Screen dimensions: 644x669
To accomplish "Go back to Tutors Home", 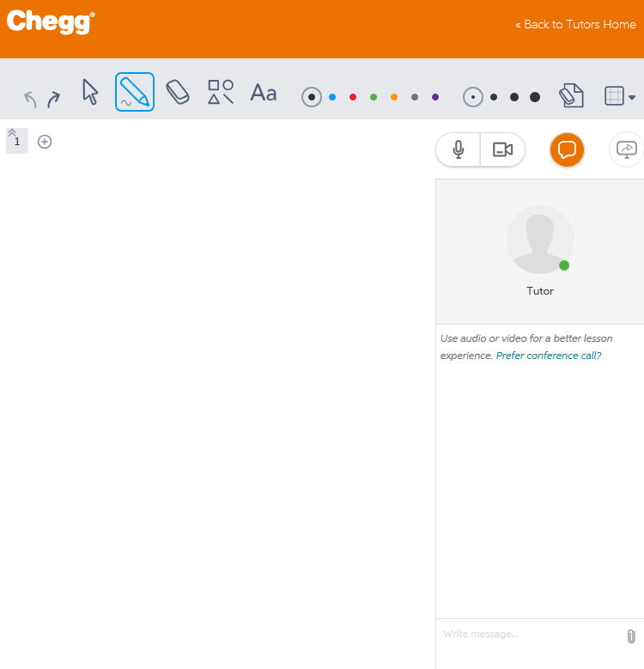I will (x=576, y=24).
